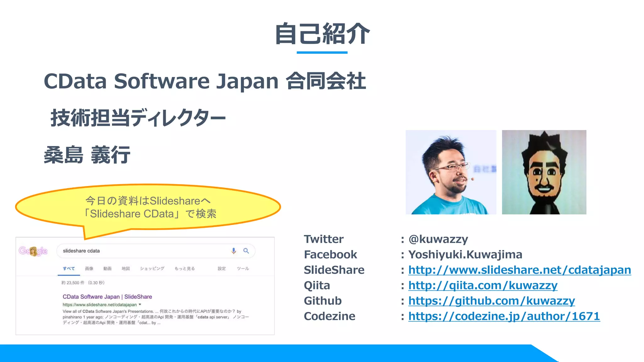Open the 設定 menu in search results
Screen dimensions: 644x362
pos(222,269)
